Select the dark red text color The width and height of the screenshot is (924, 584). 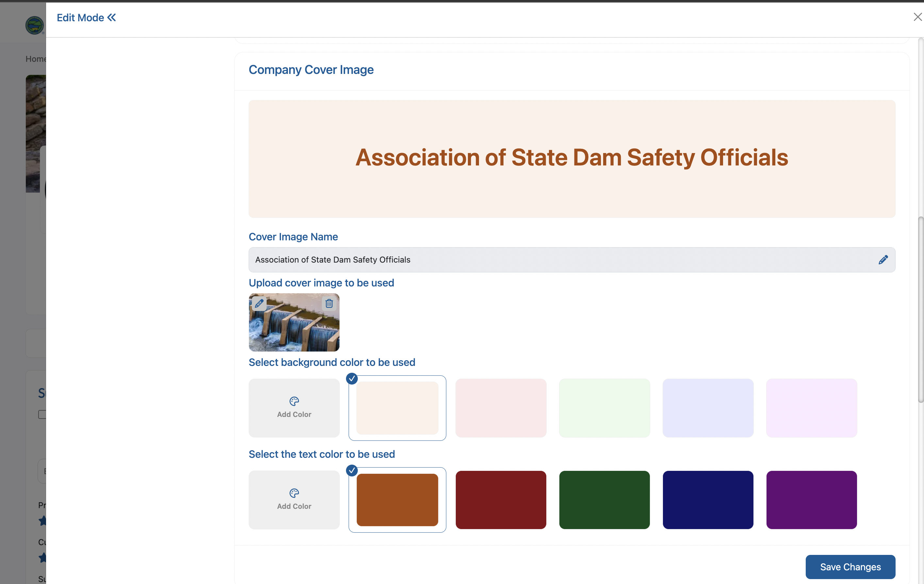click(x=501, y=500)
